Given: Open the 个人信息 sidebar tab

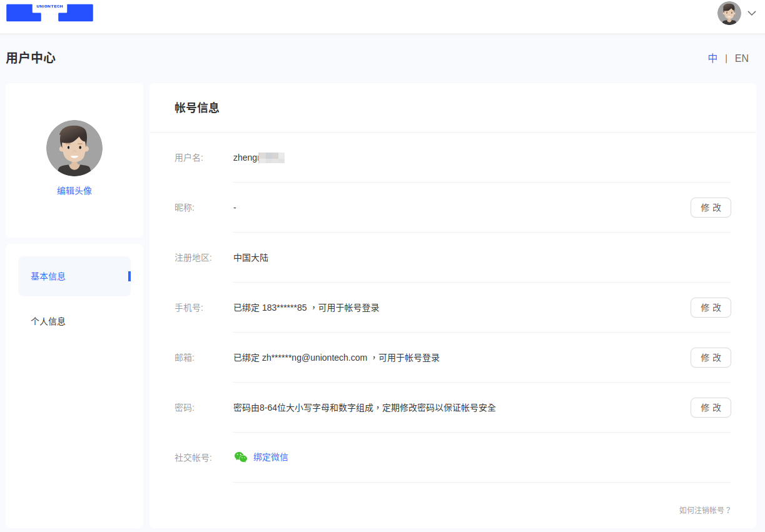Looking at the screenshot, I should click(48, 321).
